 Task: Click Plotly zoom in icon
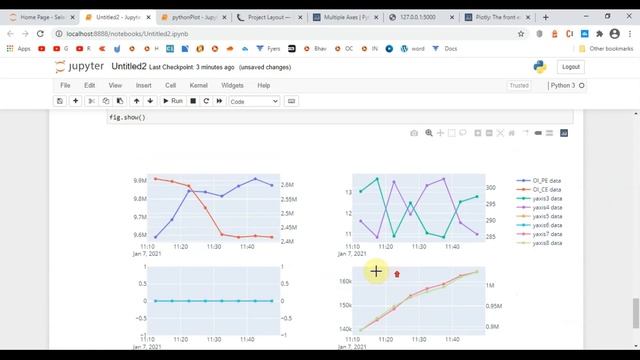pyautogui.click(x=478, y=133)
